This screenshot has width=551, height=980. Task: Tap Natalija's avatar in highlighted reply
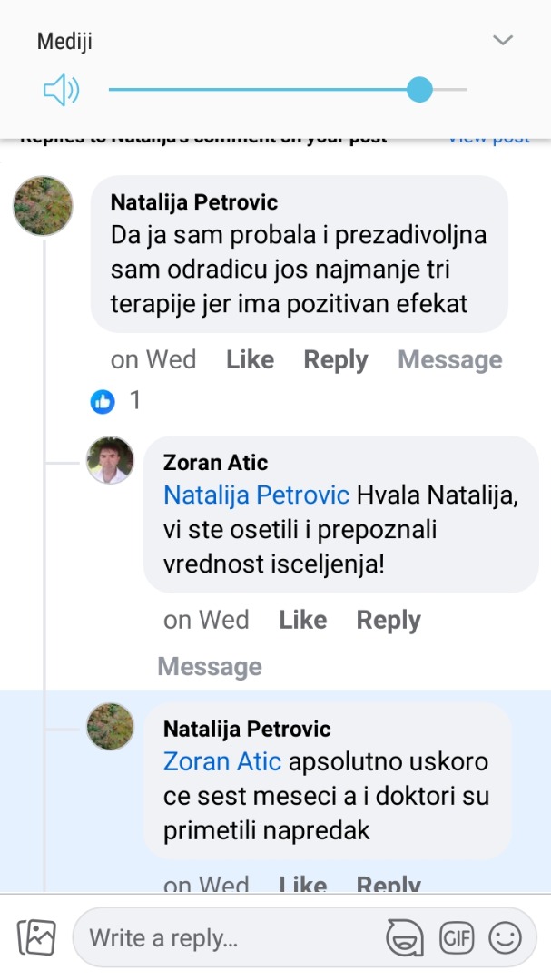[x=110, y=726]
